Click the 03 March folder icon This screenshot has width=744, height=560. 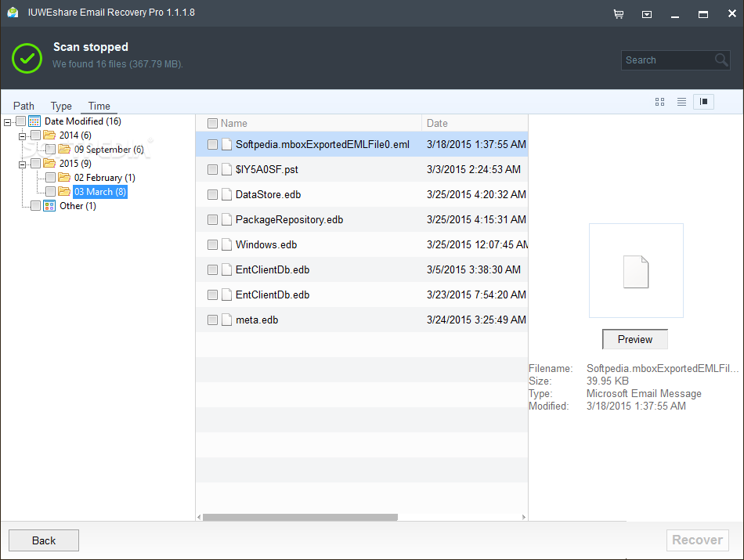point(64,192)
